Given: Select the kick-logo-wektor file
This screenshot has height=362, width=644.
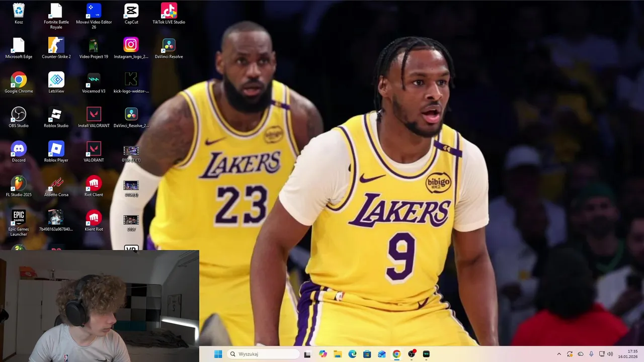Looking at the screenshot, I should tap(131, 83).
